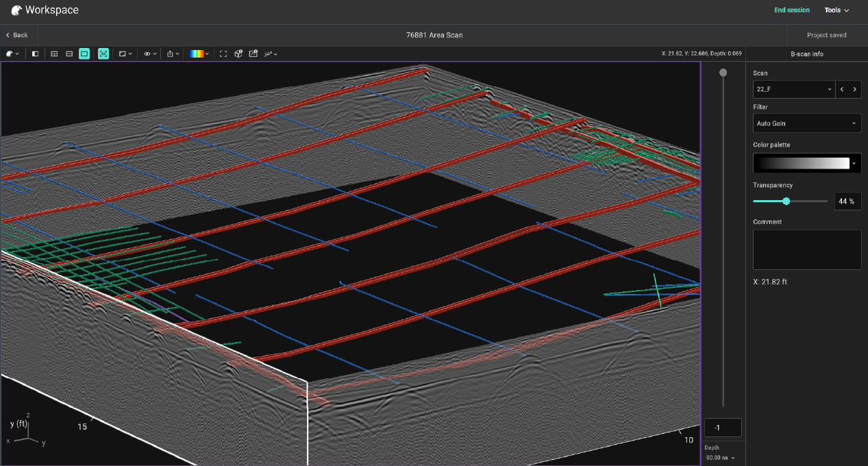Open the magic wand adjustment tool
The width and height of the screenshot is (868, 466).
tap(269, 53)
